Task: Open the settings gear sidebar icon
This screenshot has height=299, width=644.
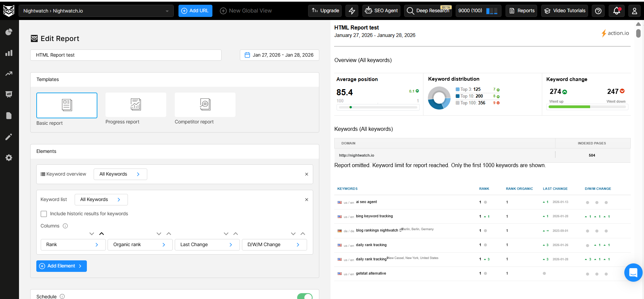Action: pos(9,158)
